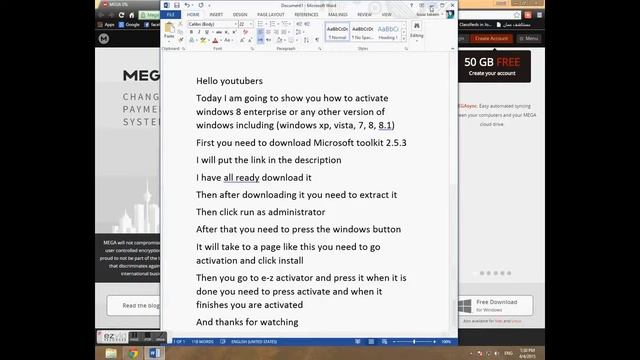
Task: Click the Chrome reload icon
Action: [121, 15]
